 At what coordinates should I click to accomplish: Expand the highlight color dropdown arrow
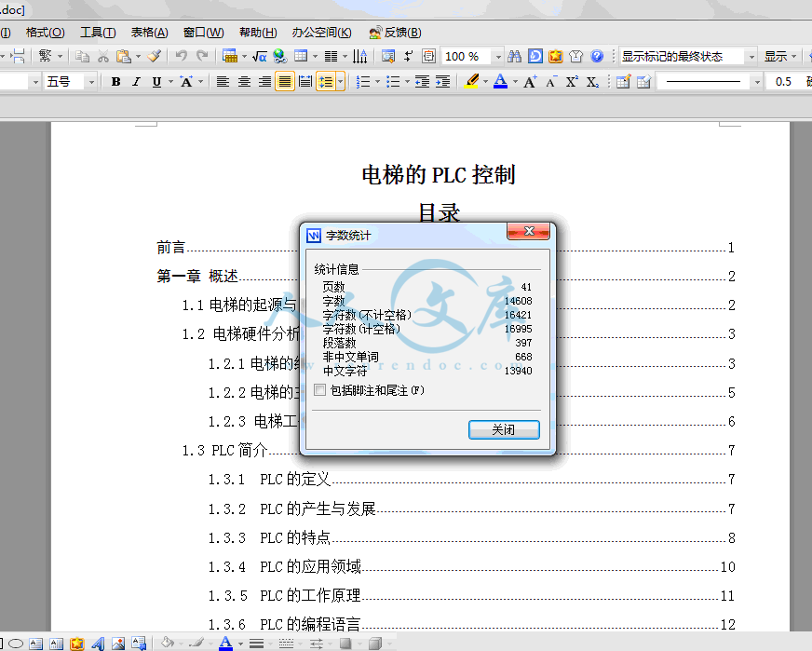(x=485, y=81)
